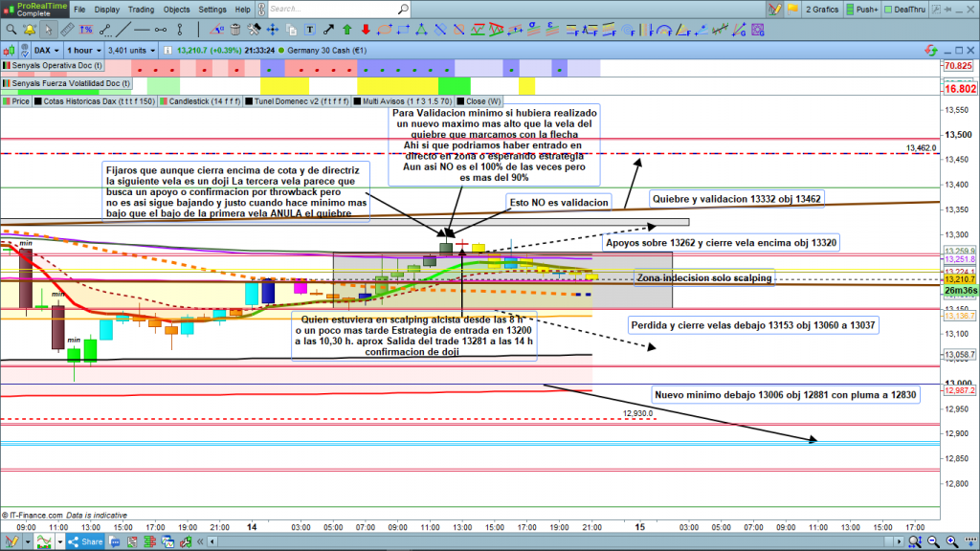The width and height of the screenshot is (980, 551).
Task: Toggle the DealThru button
Action: (913, 10)
